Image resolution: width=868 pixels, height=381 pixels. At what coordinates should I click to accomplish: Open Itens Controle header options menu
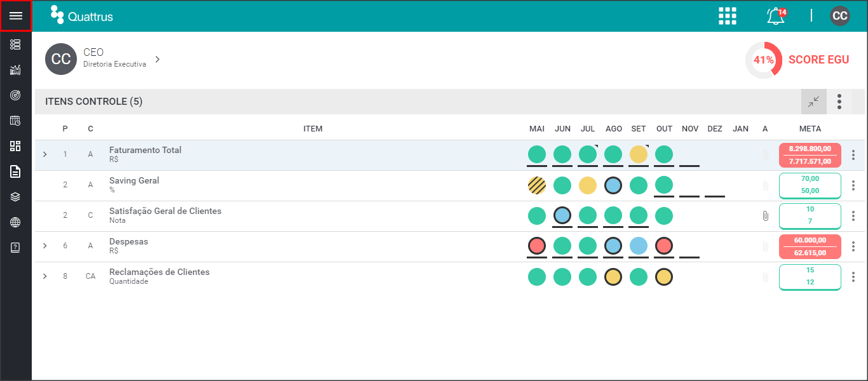[839, 102]
